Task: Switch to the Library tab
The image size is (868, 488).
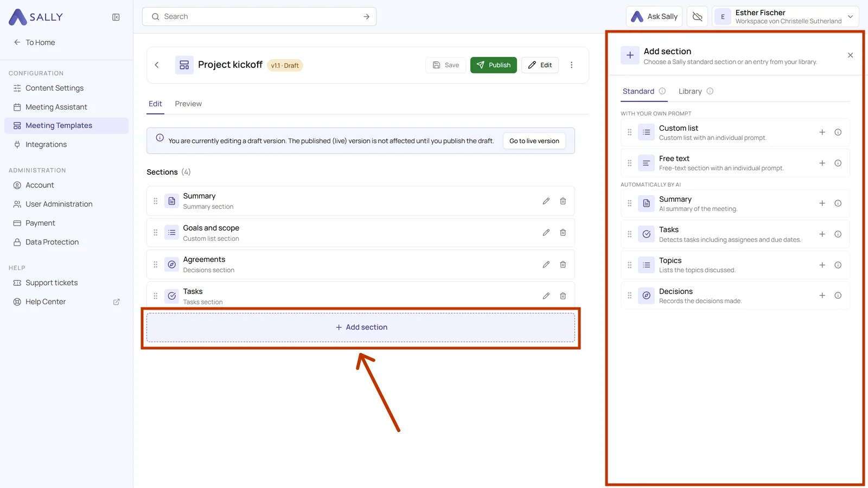Action: pyautogui.click(x=690, y=91)
